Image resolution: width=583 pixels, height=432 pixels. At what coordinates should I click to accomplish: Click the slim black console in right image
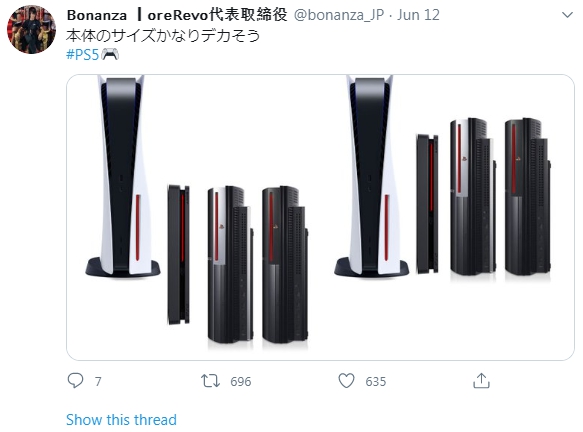[427, 204]
